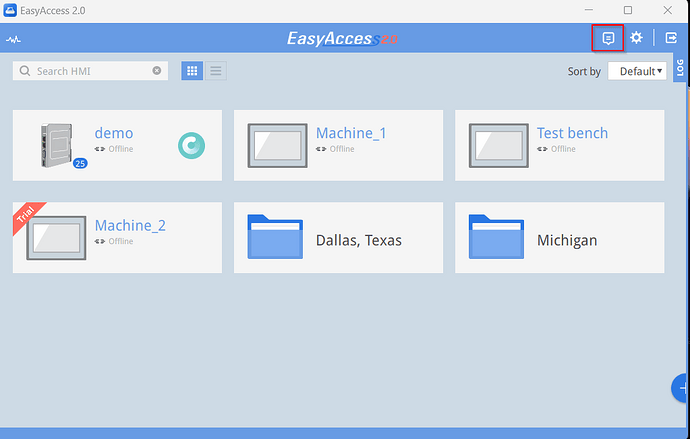The width and height of the screenshot is (690, 439).
Task: Click the 25 badge on demo device
Action: click(80, 164)
